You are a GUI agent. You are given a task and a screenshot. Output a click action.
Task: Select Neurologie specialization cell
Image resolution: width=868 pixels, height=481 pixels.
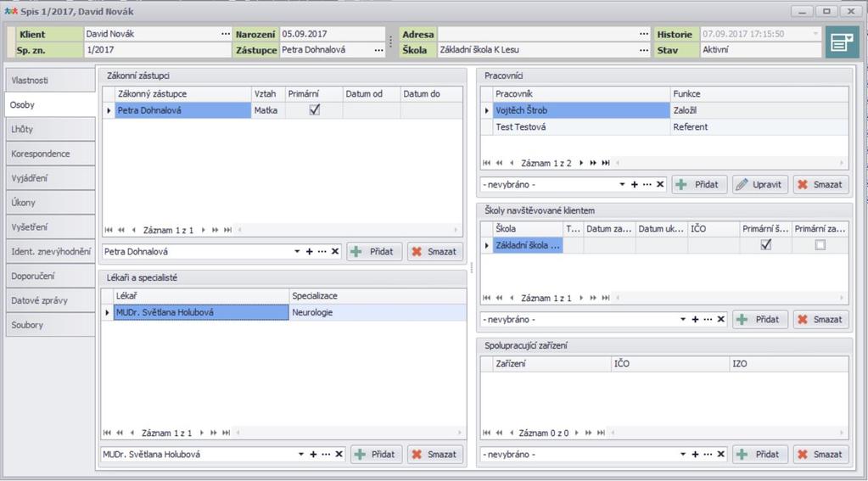[377, 312]
